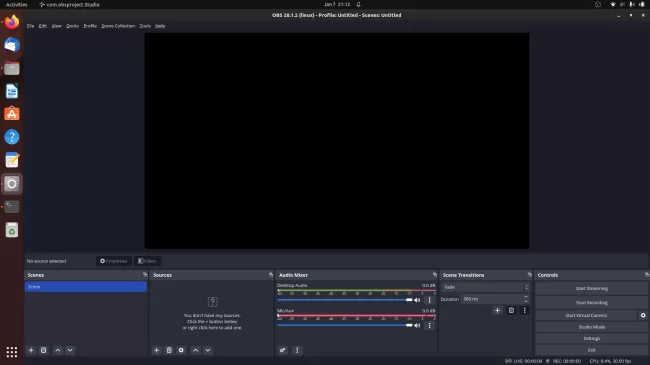Undock the Controls panel

(x=647, y=275)
